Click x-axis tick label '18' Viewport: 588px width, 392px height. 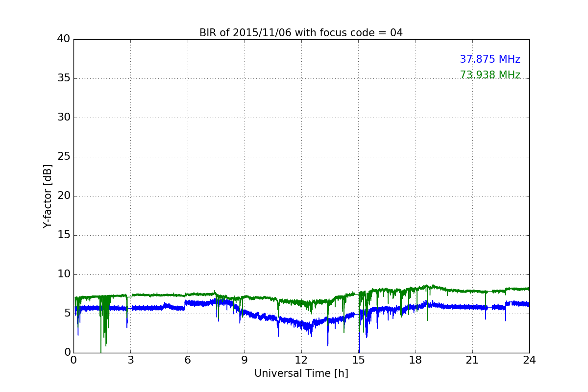(416, 360)
